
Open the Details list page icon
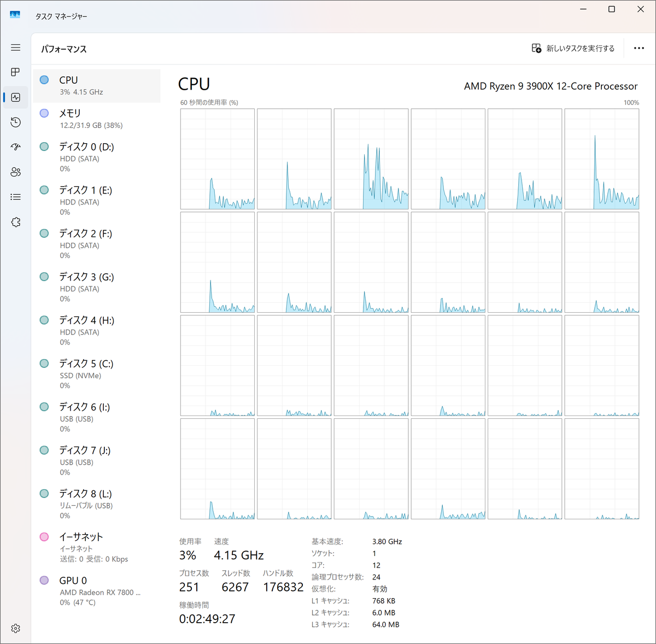(15, 197)
